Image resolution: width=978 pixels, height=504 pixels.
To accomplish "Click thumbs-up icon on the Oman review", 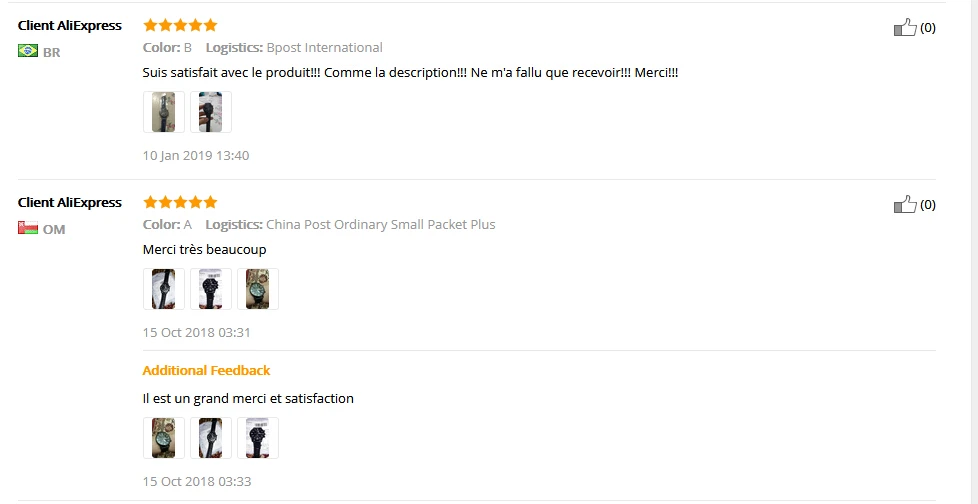I will [x=905, y=205].
